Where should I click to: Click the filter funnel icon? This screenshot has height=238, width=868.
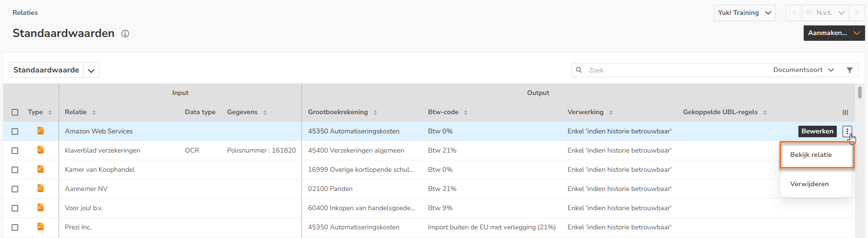pyautogui.click(x=849, y=70)
